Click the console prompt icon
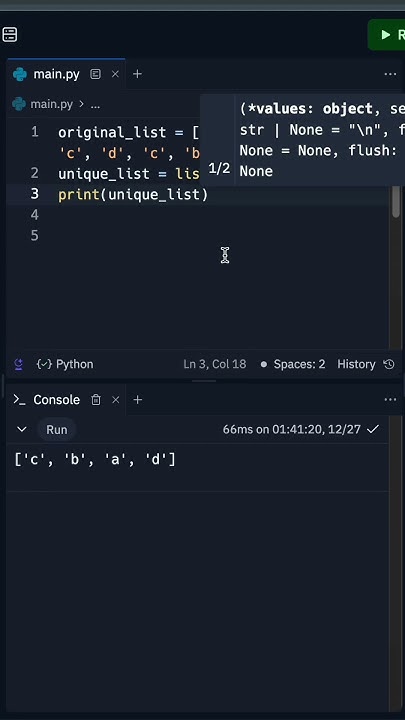This screenshot has height=720, width=405. coord(19,399)
